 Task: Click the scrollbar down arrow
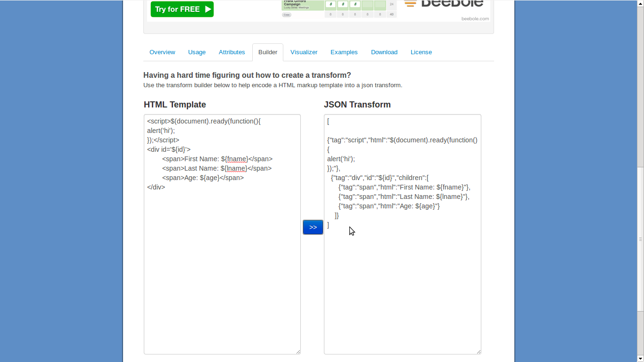[x=640, y=358]
